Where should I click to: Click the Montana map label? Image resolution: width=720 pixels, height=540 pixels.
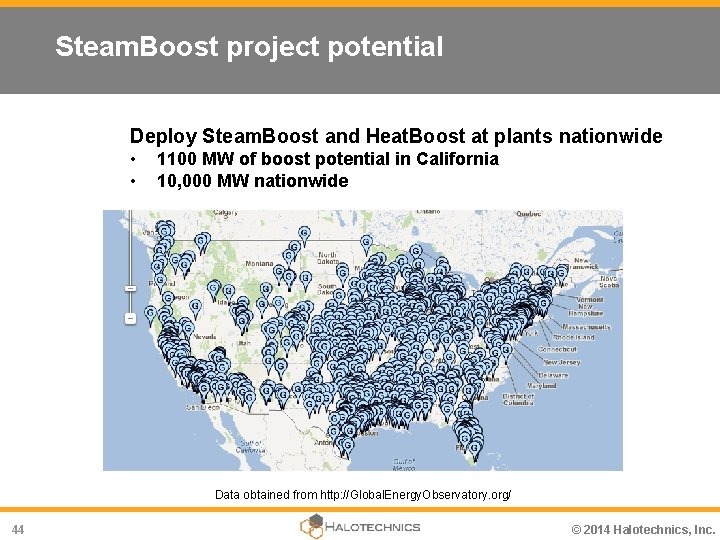[259, 264]
